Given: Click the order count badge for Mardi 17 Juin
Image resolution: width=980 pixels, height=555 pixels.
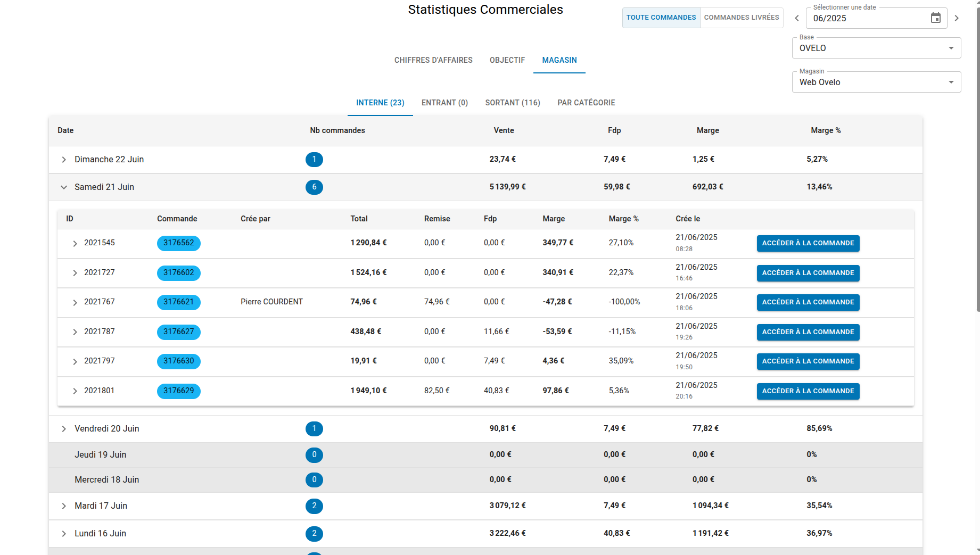Looking at the screenshot, I should [x=314, y=506].
